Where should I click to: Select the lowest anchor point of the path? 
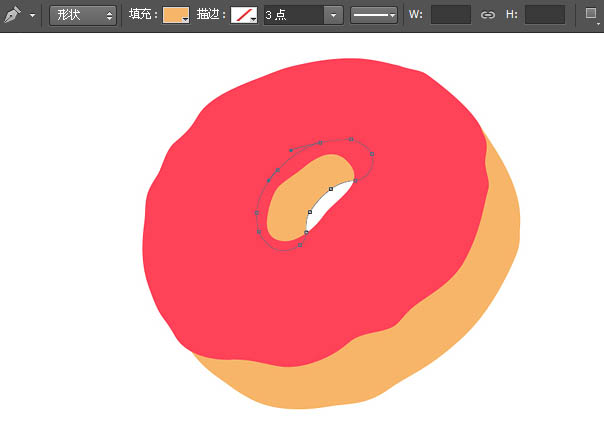pos(299,245)
